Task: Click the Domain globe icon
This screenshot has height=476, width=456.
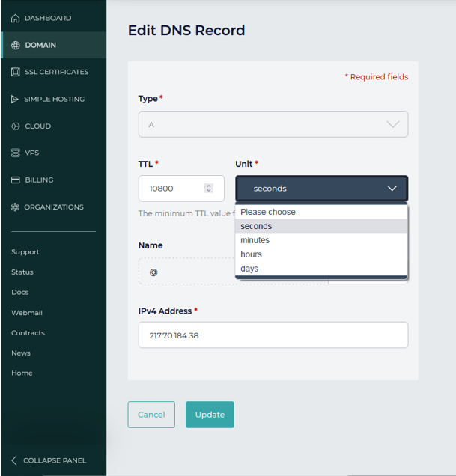Action: (x=16, y=45)
